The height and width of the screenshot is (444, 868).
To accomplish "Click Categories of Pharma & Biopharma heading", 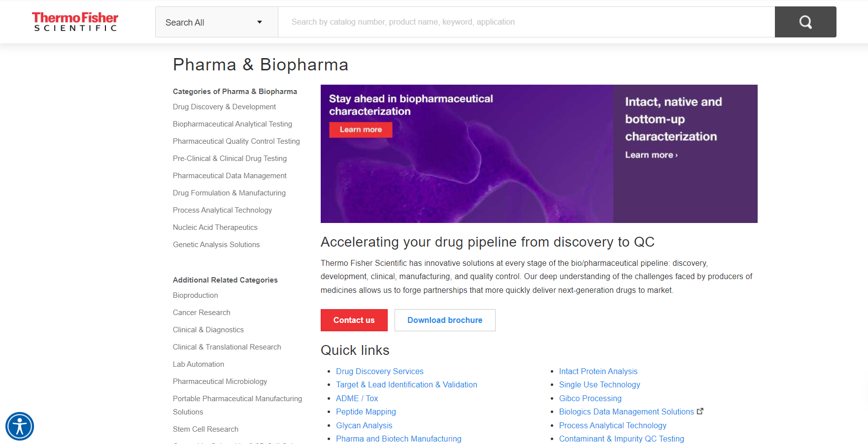I will [x=235, y=92].
